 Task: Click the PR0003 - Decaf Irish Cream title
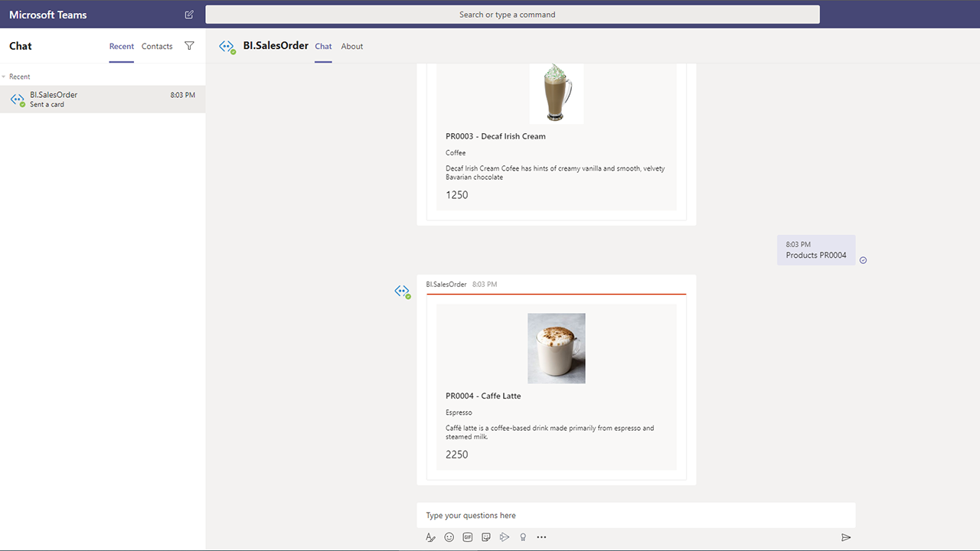pos(495,136)
